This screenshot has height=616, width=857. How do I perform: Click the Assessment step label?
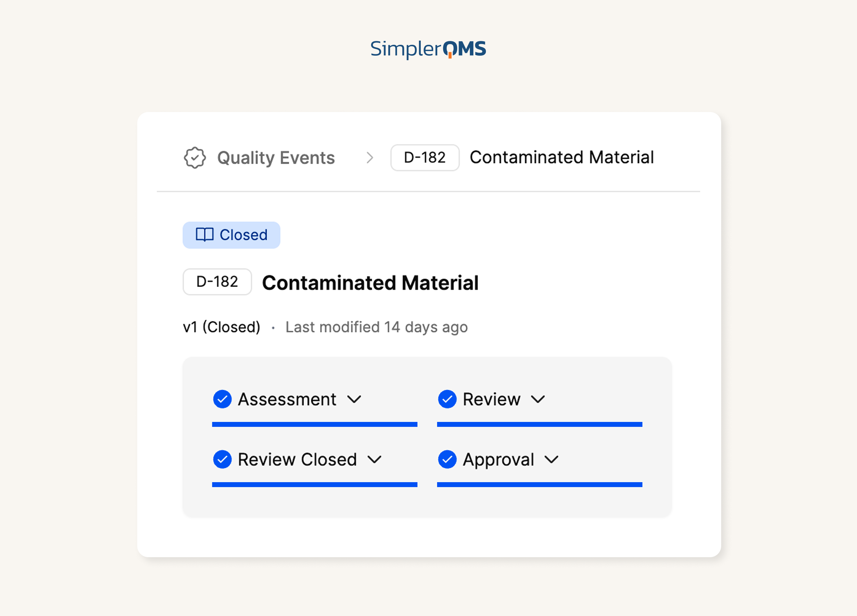287,399
